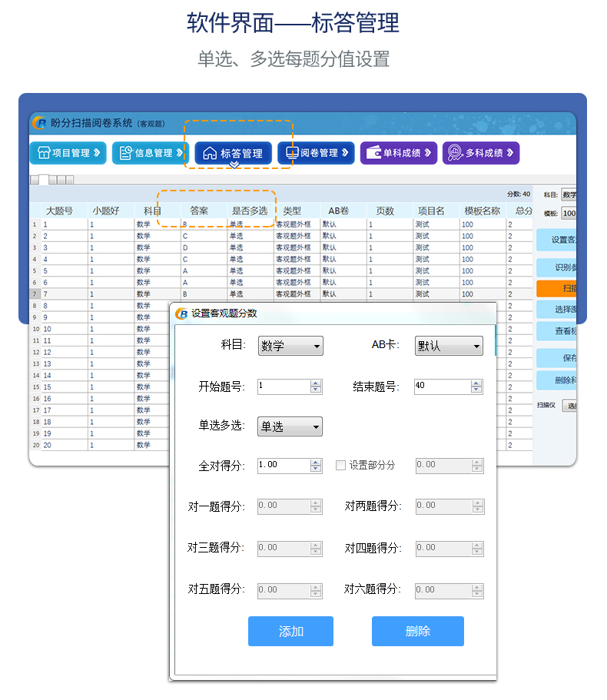The image size is (607, 700).
Task: Click the 设置客观题分数 dialog logo icon
Action: click(182, 314)
